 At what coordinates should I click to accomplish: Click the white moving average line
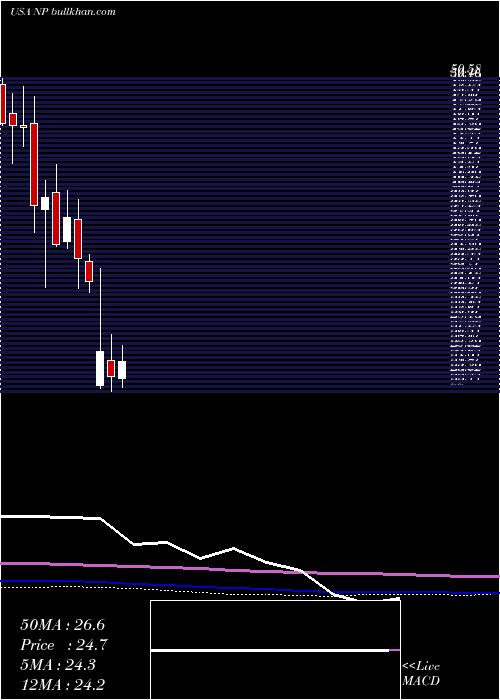[200, 558]
